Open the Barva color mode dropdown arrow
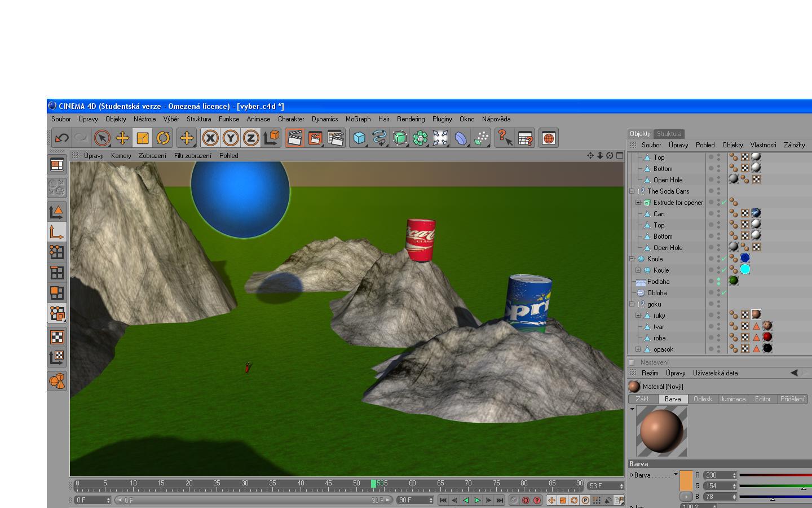Viewport: 812px width, 508px height. [676, 474]
